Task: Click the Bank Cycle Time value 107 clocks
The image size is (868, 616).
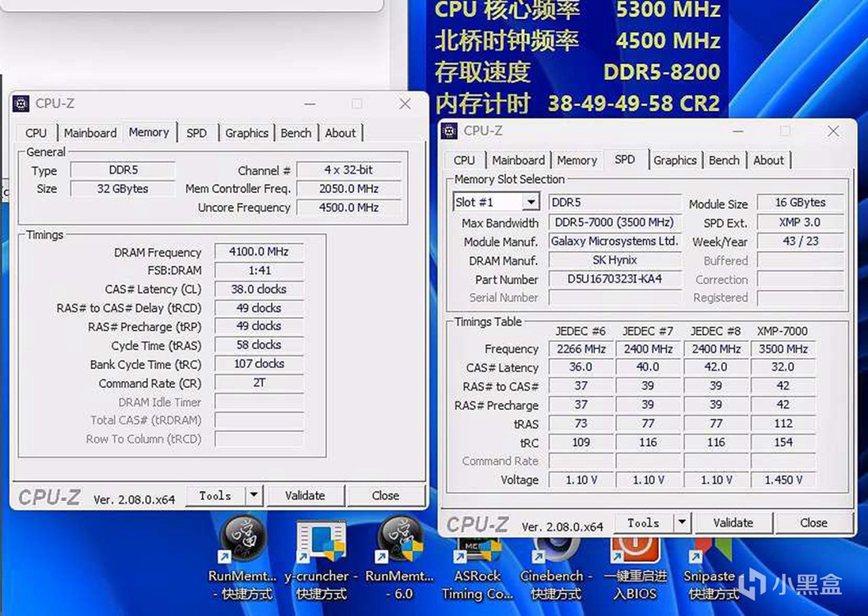Action: pos(259,364)
